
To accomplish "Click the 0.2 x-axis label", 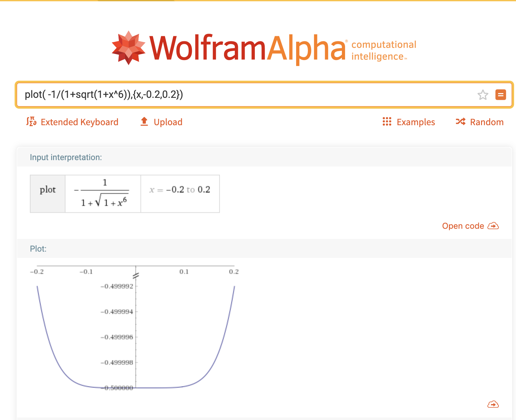I will pyautogui.click(x=234, y=272).
